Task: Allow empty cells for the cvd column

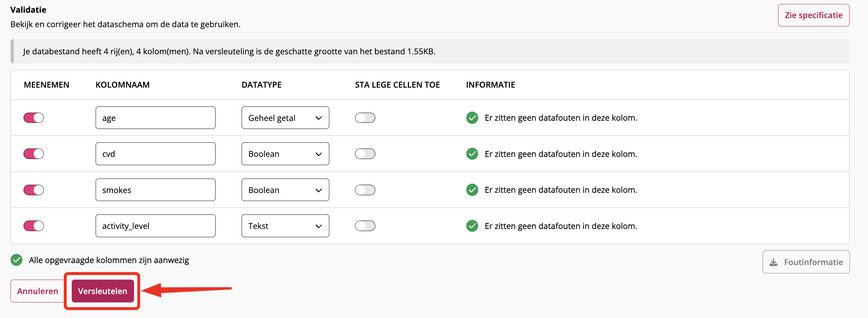Action: click(x=365, y=154)
